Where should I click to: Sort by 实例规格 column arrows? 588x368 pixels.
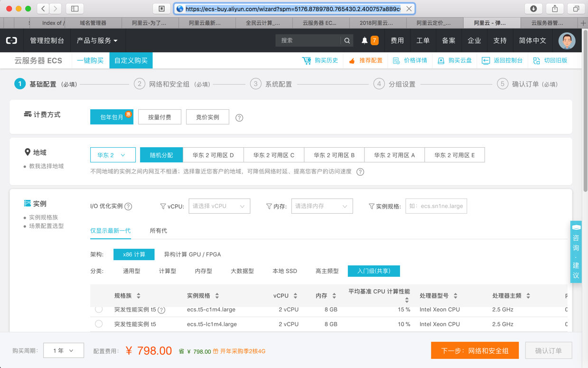(217, 296)
